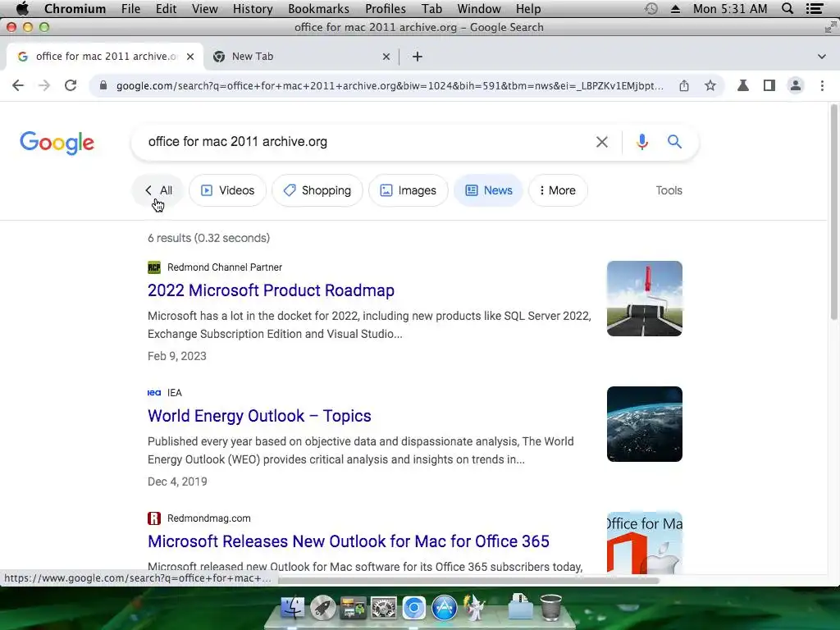Close the office for mac 2011 tab
The height and width of the screenshot is (630, 840).
point(190,57)
